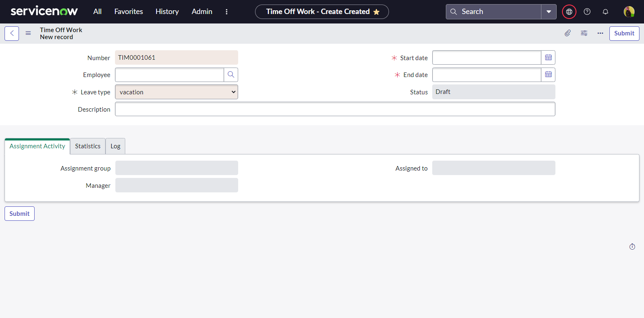Open End date calendar picker

tap(548, 75)
